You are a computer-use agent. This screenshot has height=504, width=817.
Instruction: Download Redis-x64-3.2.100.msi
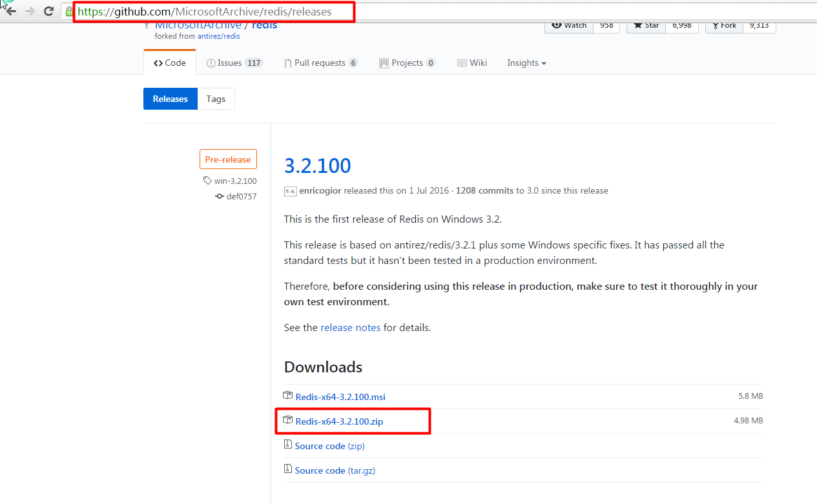[x=340, y=397]
